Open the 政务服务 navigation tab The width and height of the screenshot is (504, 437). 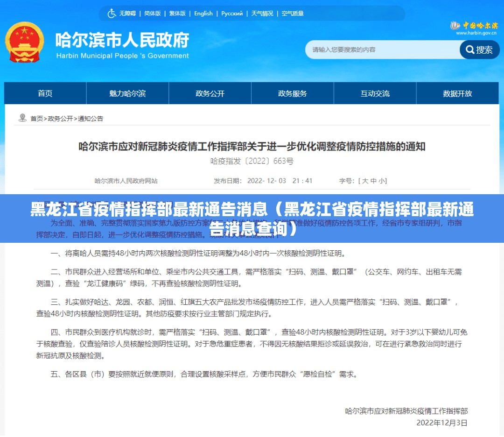293,93
